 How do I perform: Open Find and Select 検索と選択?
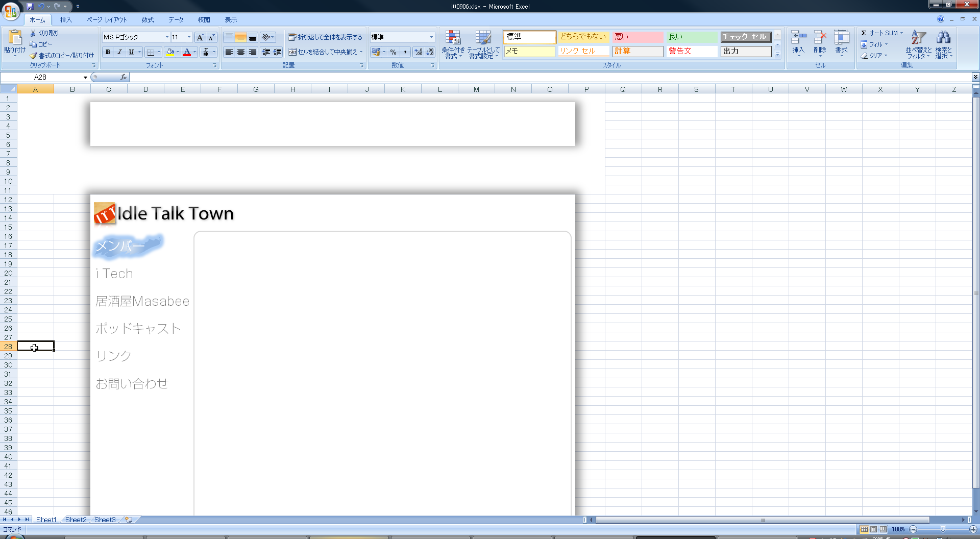[x=943, y=44]
